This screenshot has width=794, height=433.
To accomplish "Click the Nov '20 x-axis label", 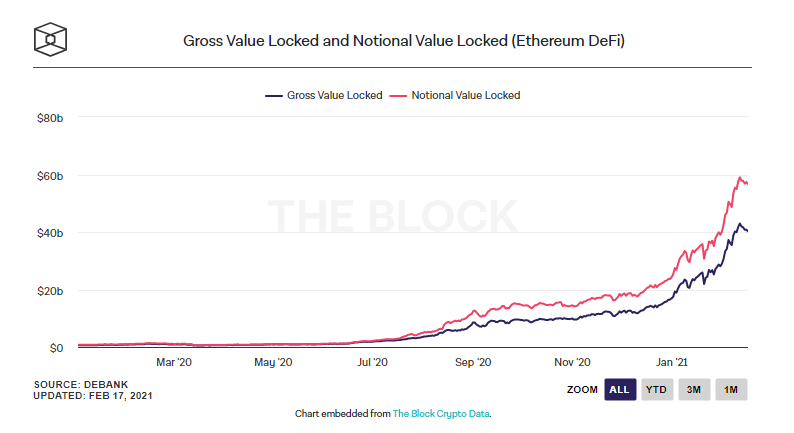I will [x=572, y=362].
